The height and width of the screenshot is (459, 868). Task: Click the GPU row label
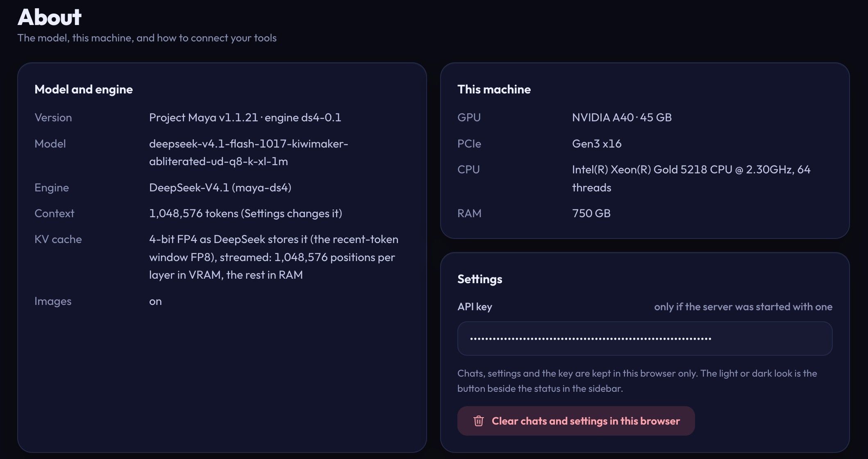click(469, 118)
